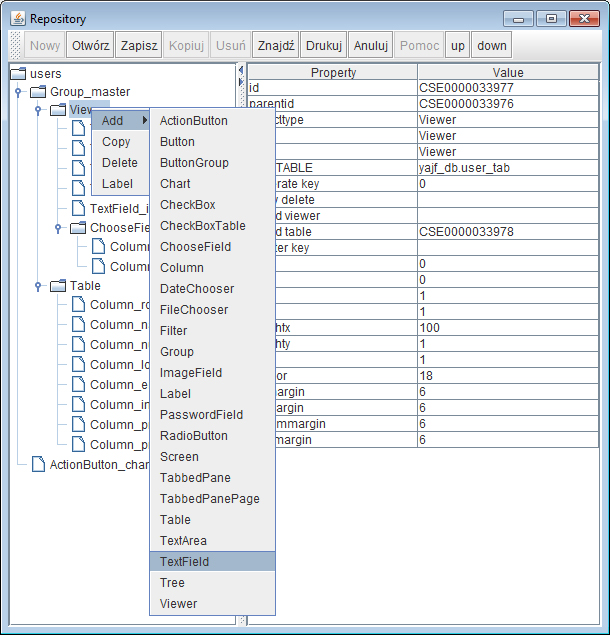610x635 pixels.
Task: Click the down toolbar button
Action: click(492, 45)
